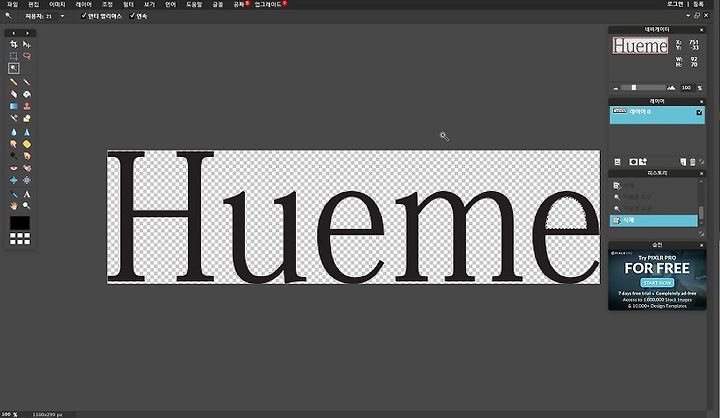The height and width of the screenshot is (418, 720).
Task: Add a layer mask from the layers panel
Action: pyautogui.click(x=633, y=162)
